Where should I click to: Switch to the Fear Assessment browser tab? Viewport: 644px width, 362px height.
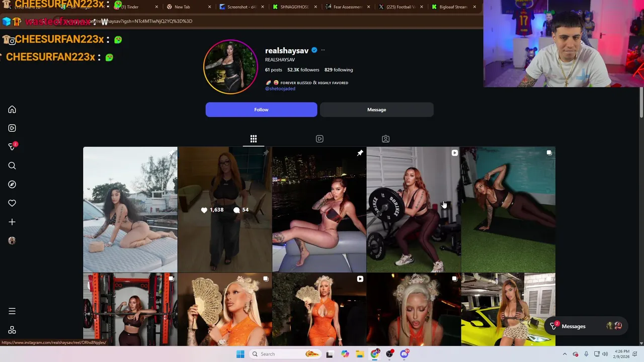point(348,7)
